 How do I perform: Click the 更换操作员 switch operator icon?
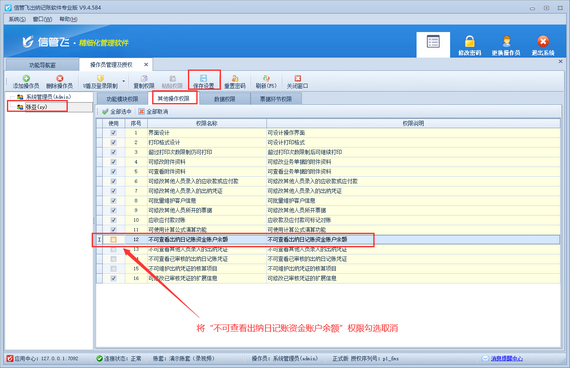click(506, 41)
